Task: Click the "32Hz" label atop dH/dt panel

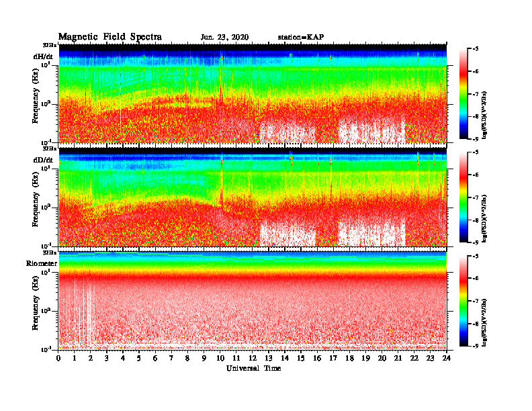Action: (x=50, y=45)
